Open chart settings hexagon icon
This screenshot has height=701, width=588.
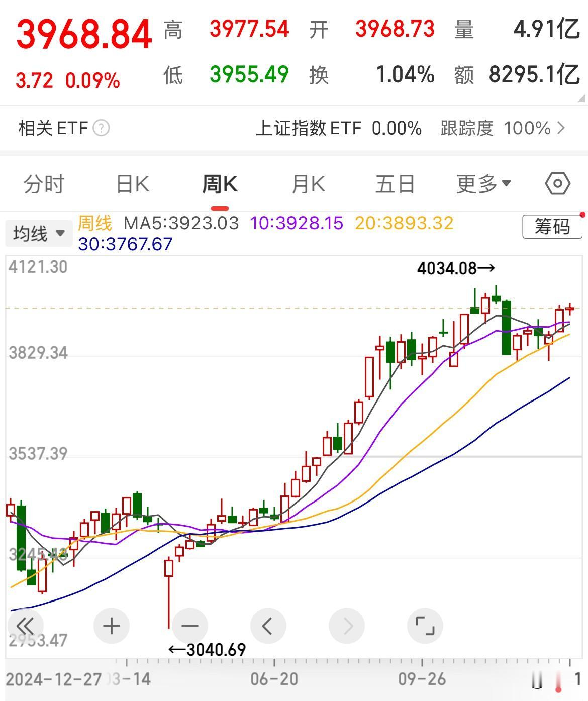(x=557, y=184)
